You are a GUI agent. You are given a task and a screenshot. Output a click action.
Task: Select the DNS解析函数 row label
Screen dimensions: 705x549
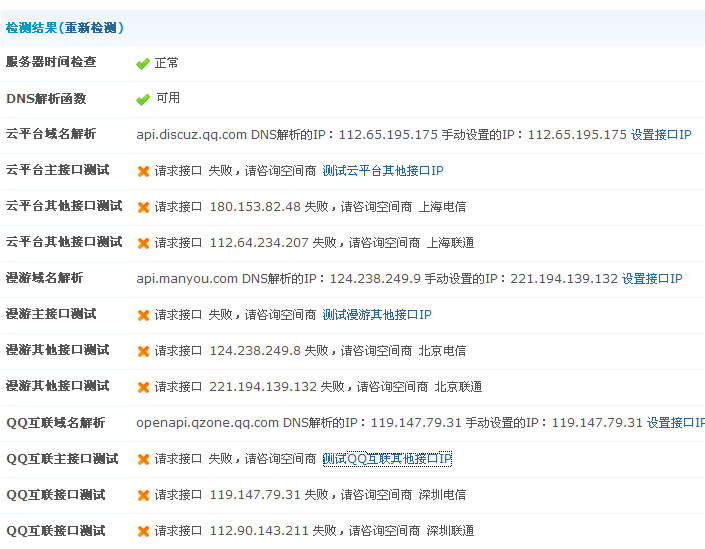(x=46, y=98)
